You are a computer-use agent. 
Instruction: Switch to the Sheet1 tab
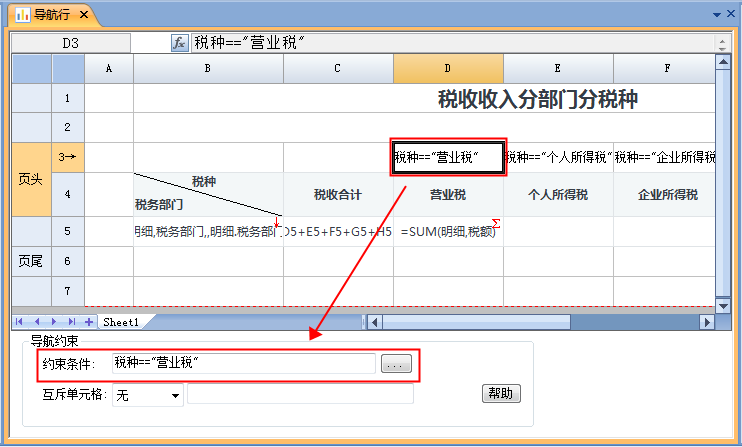tap(121, 322)
